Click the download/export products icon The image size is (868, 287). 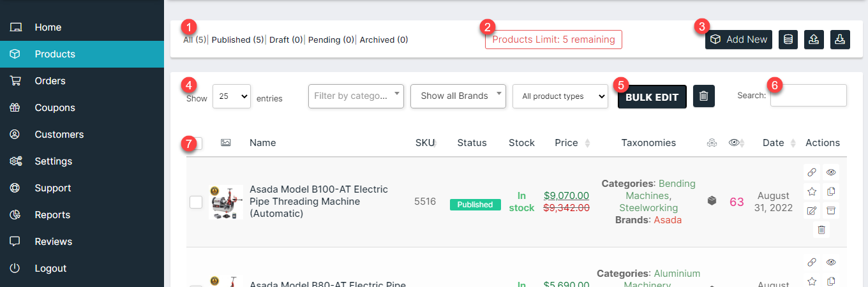click(x=841, y=40)
